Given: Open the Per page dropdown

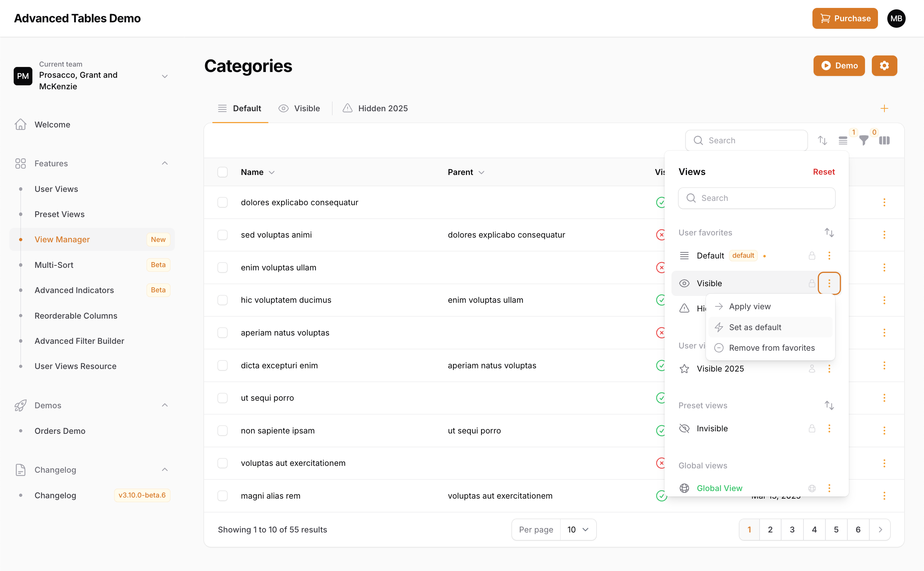Looking at the screenshot, I should coord(577,530).
